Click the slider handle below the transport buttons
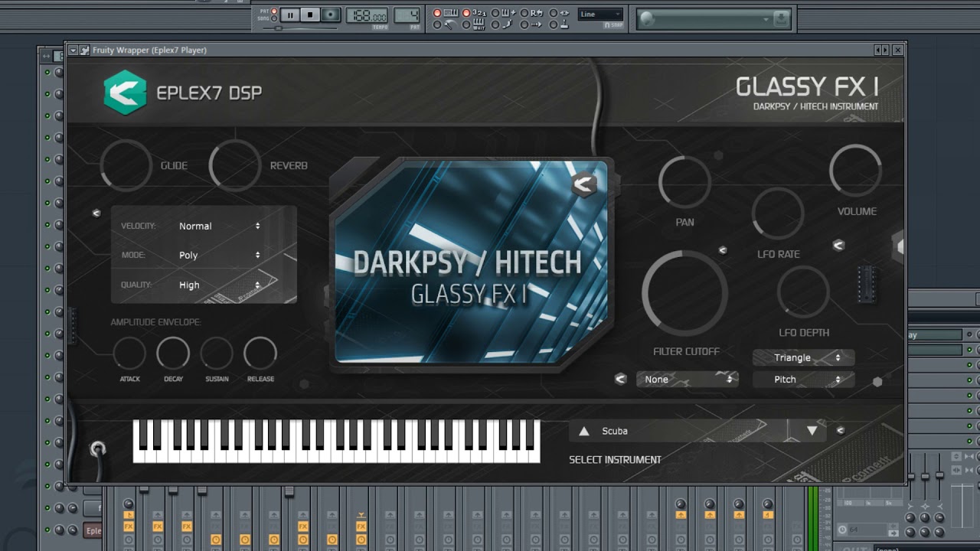The height and width of the screenshot is (551, 980). point(278,28)
